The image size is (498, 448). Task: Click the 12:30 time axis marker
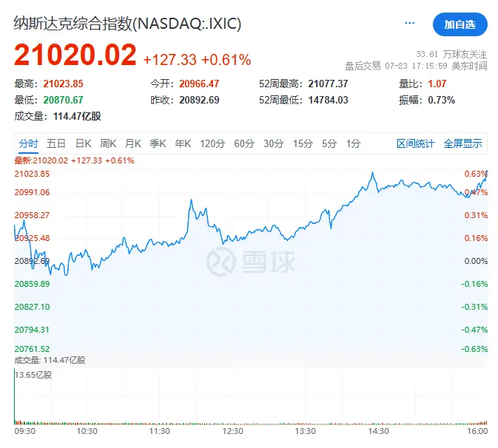233,431
